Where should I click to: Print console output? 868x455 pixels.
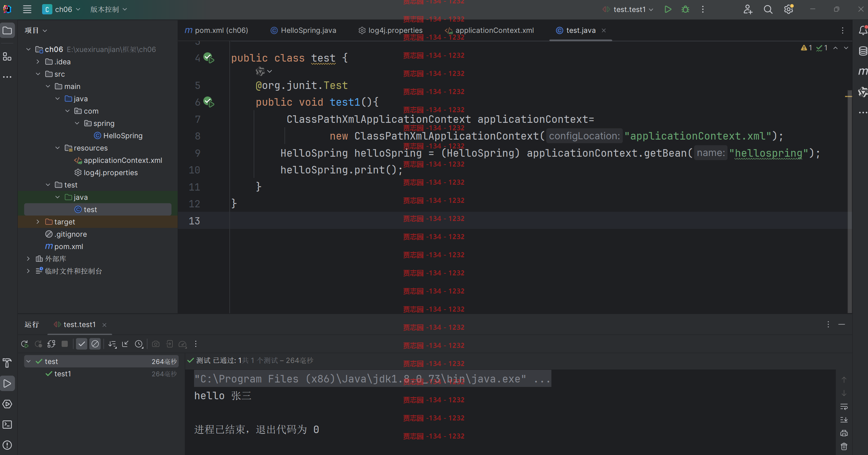(x=844, y=433)
